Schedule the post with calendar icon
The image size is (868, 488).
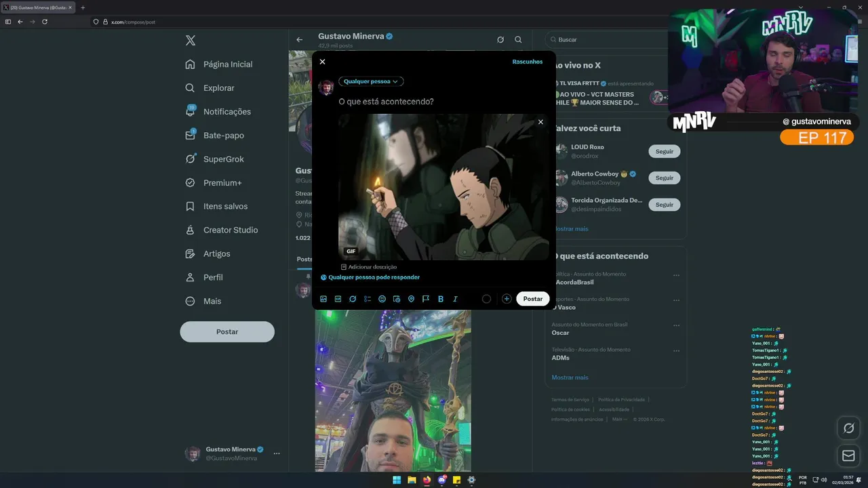(397, 299)
